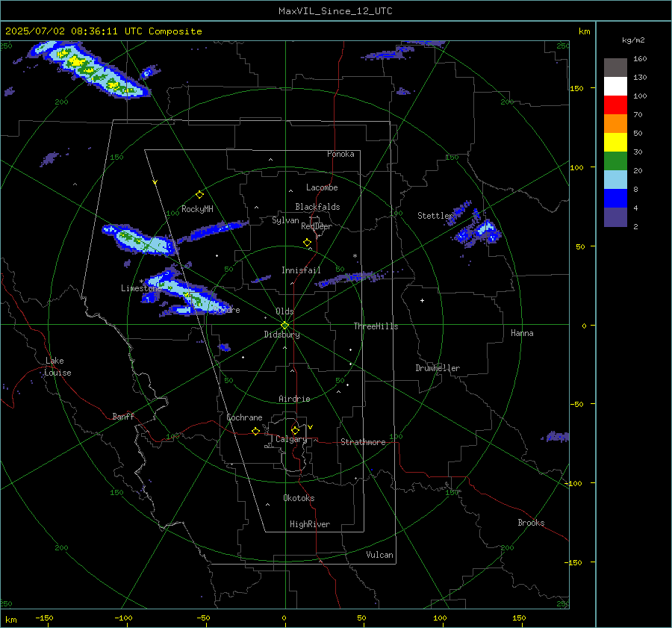Select the yellow diamond marker below RedDeer
Image resolution: width=672 pixels, height=628 pixels.
click(308, 243)
